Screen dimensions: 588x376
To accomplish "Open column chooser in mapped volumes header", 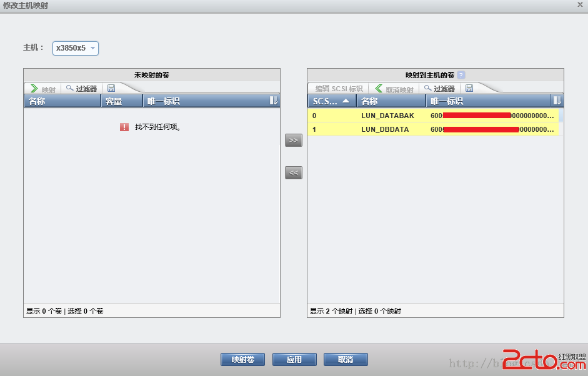I will (x=557, y=101).
